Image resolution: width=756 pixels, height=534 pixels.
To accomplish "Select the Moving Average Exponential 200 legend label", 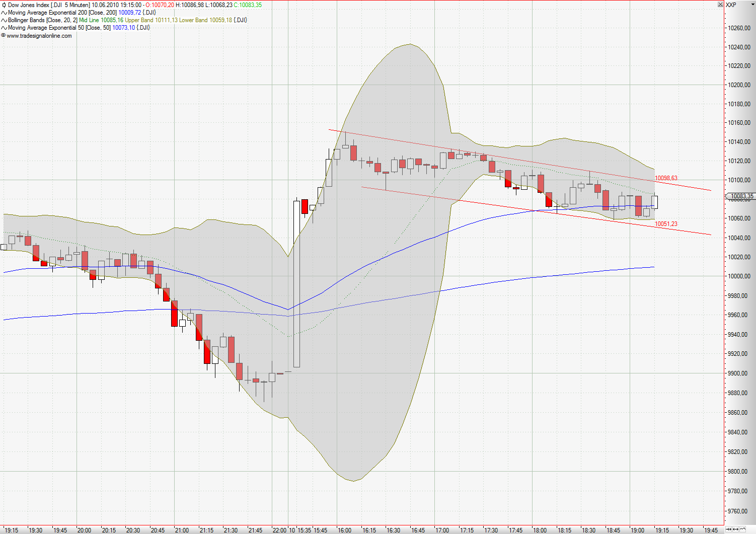I will pyautogui.click(x=62, y=13).
